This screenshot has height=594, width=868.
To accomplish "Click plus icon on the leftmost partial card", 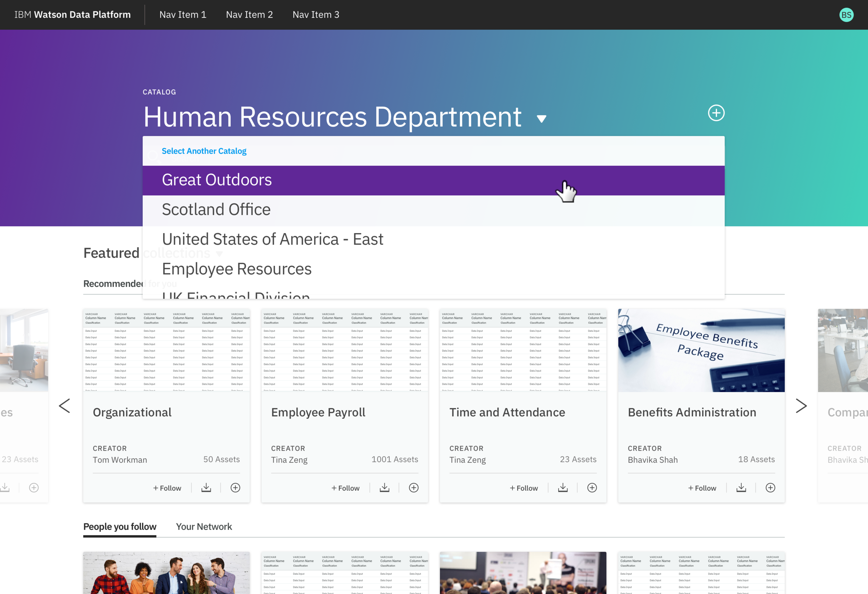I will (34, 487).
